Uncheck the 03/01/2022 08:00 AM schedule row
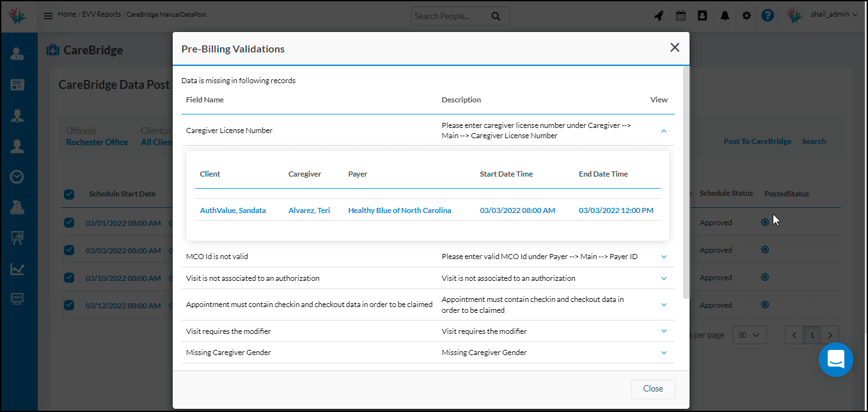This screenshot has height=412, width=868. click(68, 222)
